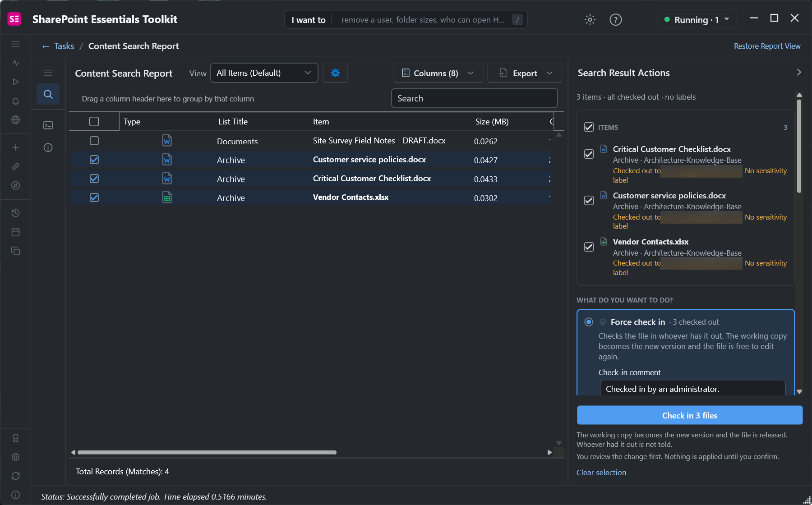Toggle the select-all checkbox in grid header

pos(94,122)
